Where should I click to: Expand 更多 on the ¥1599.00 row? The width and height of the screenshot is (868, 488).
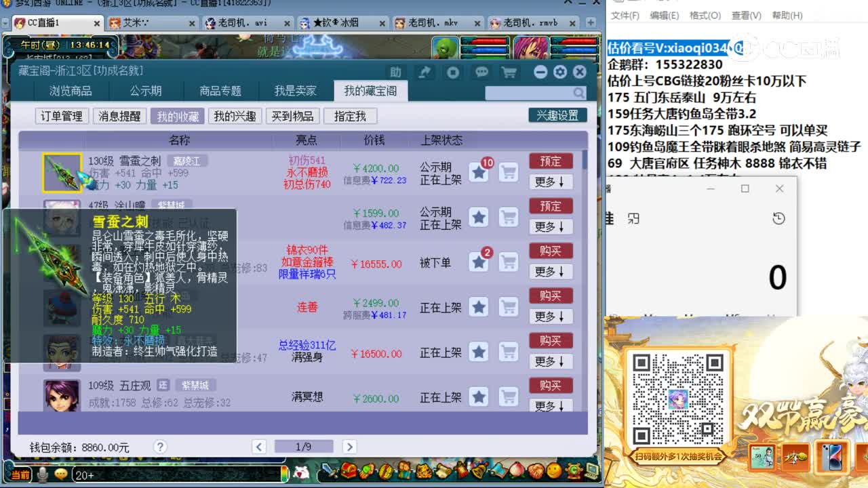point(550,226)
